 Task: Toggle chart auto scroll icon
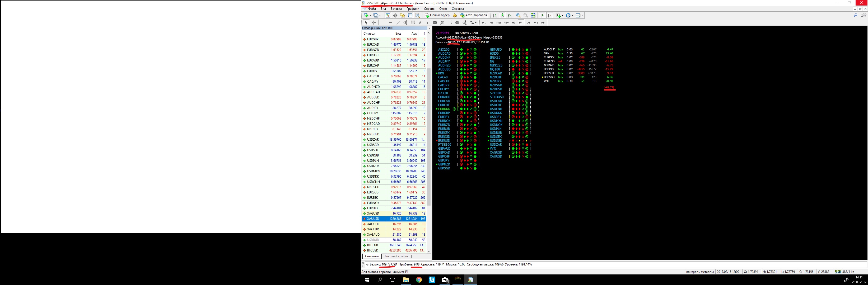(x=543, y=16)
